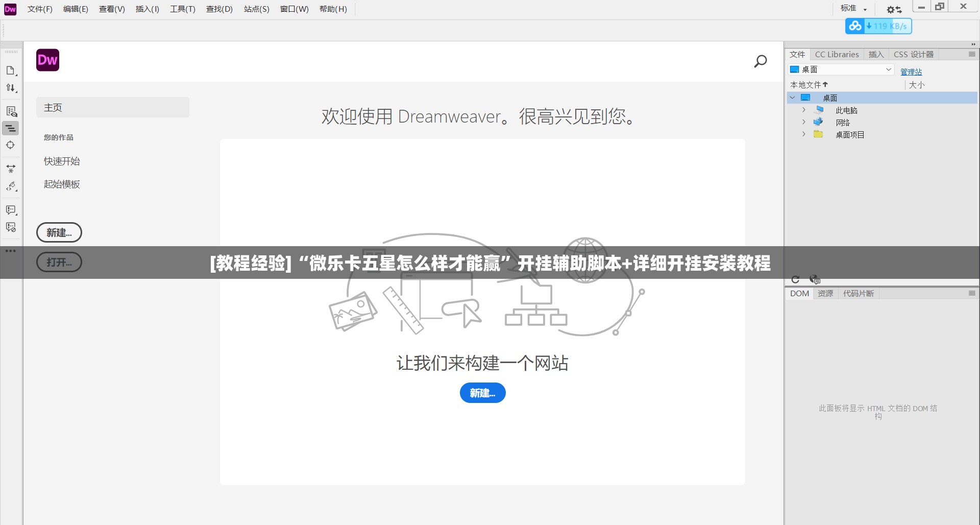Open the DOM panel options menu icon
Viewport: 980px width, 525px height.
972,293
